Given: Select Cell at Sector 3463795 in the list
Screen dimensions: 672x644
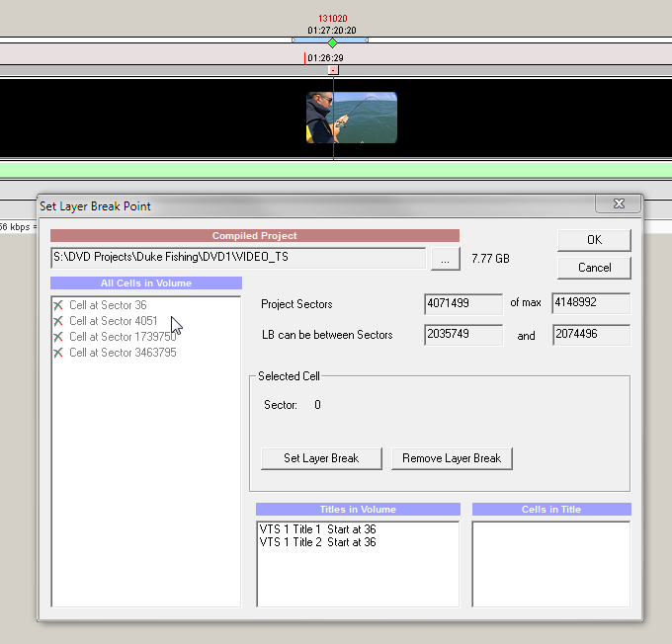Looking at the screenshot, I should tap(123, 353).
